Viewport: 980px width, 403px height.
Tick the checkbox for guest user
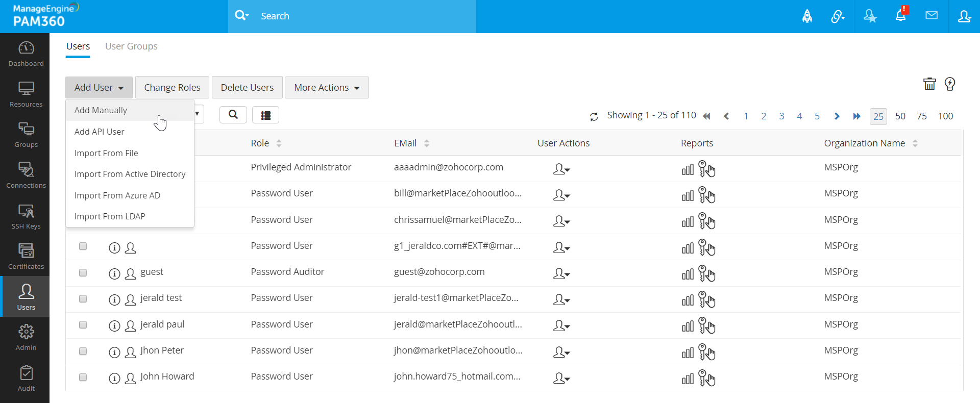(x=83, y=273)
